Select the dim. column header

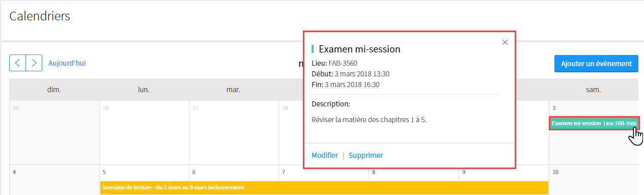coord(54,90)
